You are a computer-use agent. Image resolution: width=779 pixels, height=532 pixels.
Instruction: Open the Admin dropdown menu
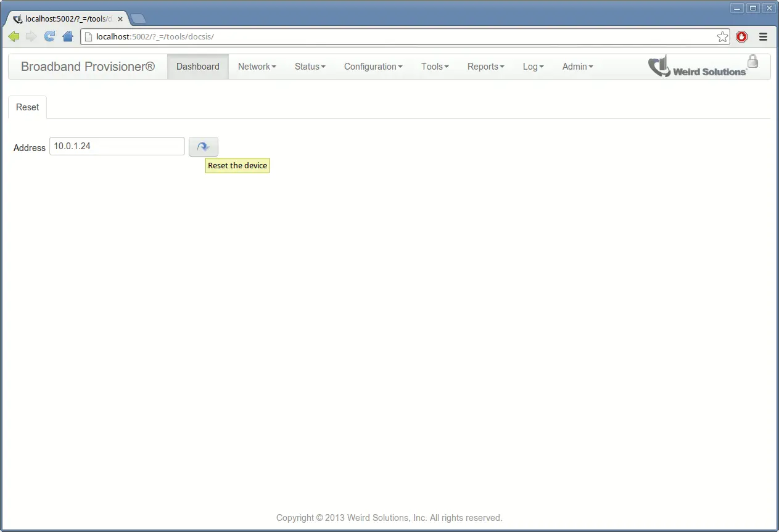coord(577,66)
